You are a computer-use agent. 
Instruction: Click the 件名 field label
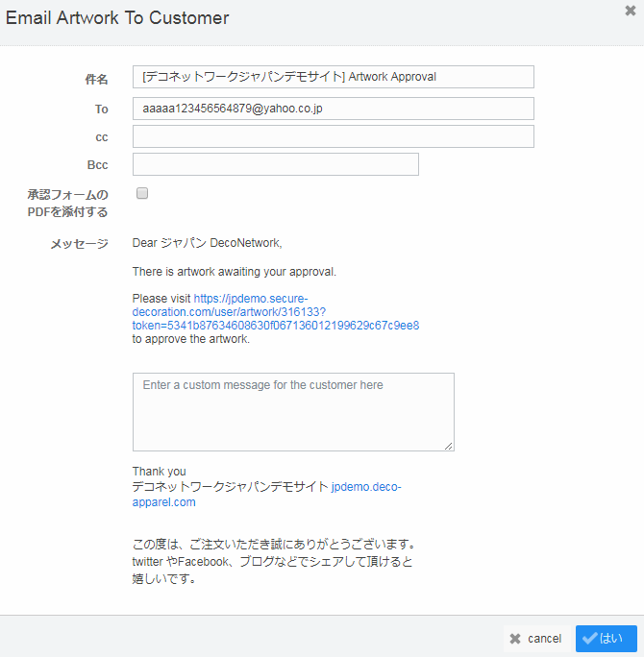coord(96,79)
